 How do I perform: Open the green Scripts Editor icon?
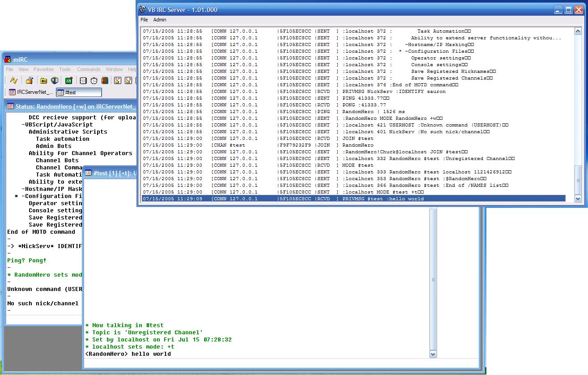[68, 80]
